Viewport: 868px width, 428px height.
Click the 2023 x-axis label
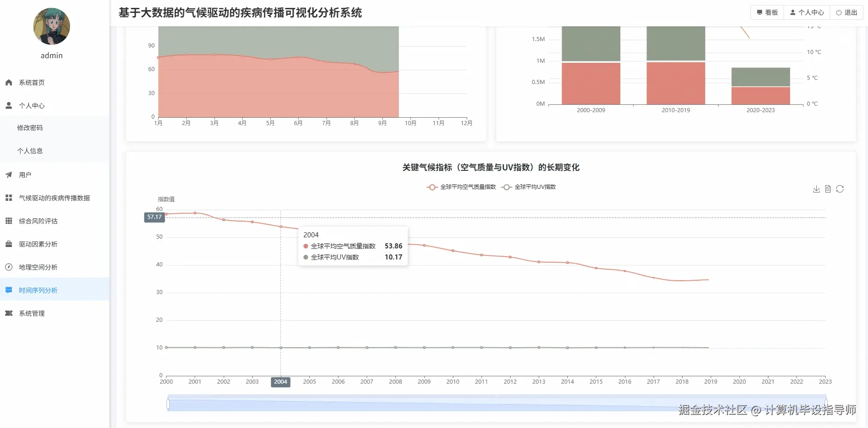(x=825, y=382)
